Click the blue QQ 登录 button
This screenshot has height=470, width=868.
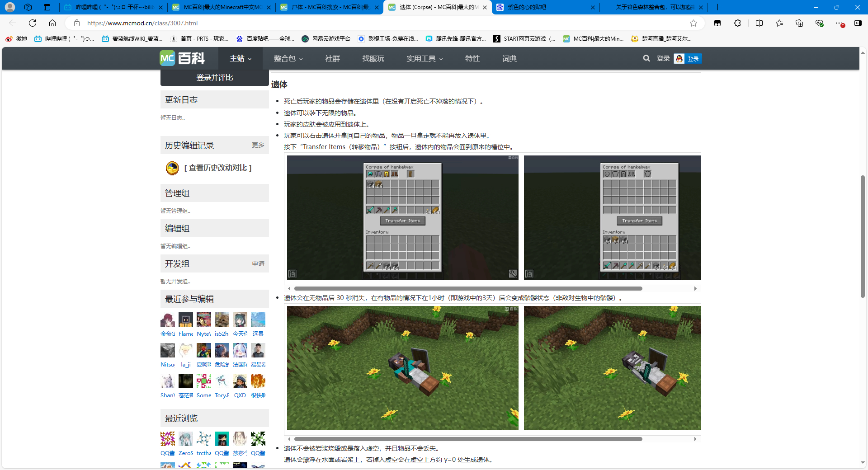tap(693, 59)
